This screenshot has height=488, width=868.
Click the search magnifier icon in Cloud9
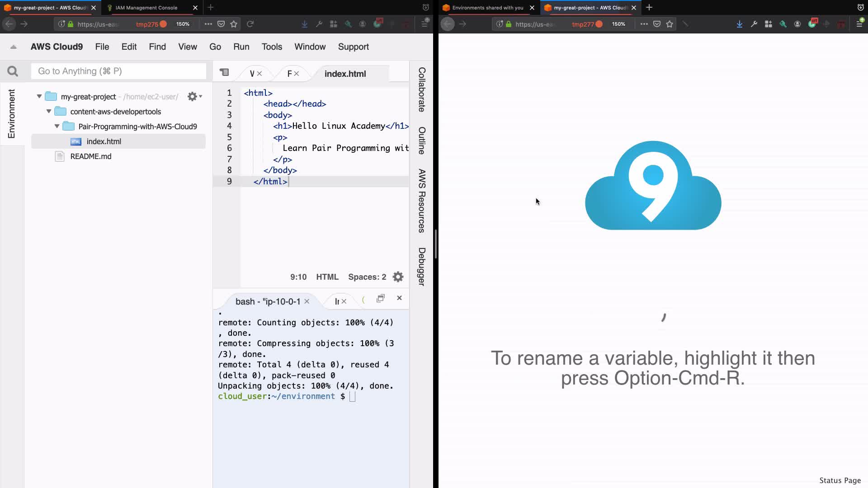13,71
